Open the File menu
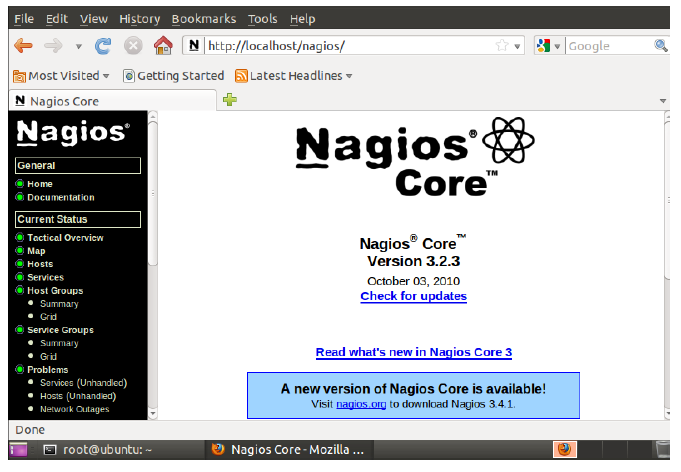Screen dimensions: 681x472 coord(24,19)
